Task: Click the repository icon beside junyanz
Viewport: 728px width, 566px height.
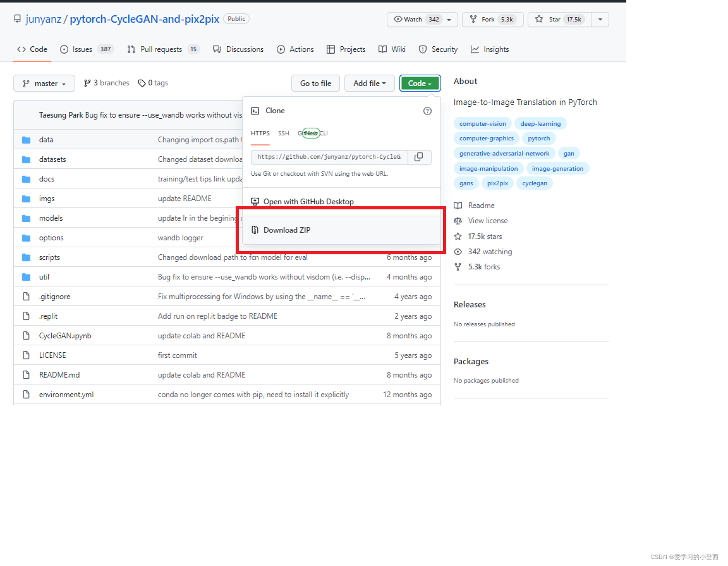Action: tap(17, 19)
